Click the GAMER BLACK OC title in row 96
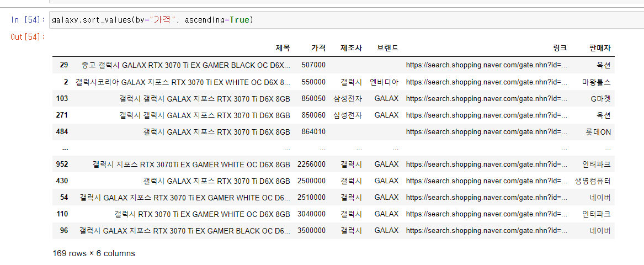The image size is (644, 265). [185, 230]
